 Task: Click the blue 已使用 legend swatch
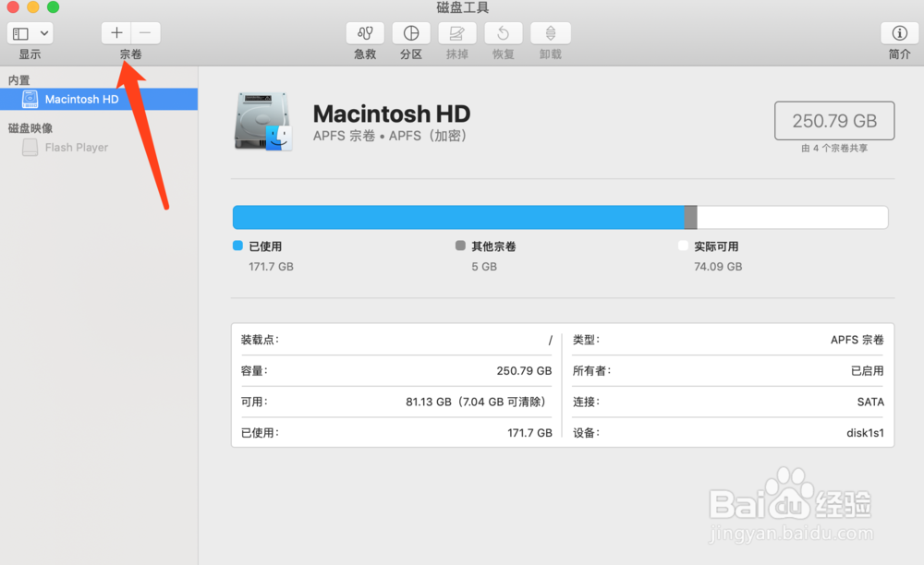point(238,246)
